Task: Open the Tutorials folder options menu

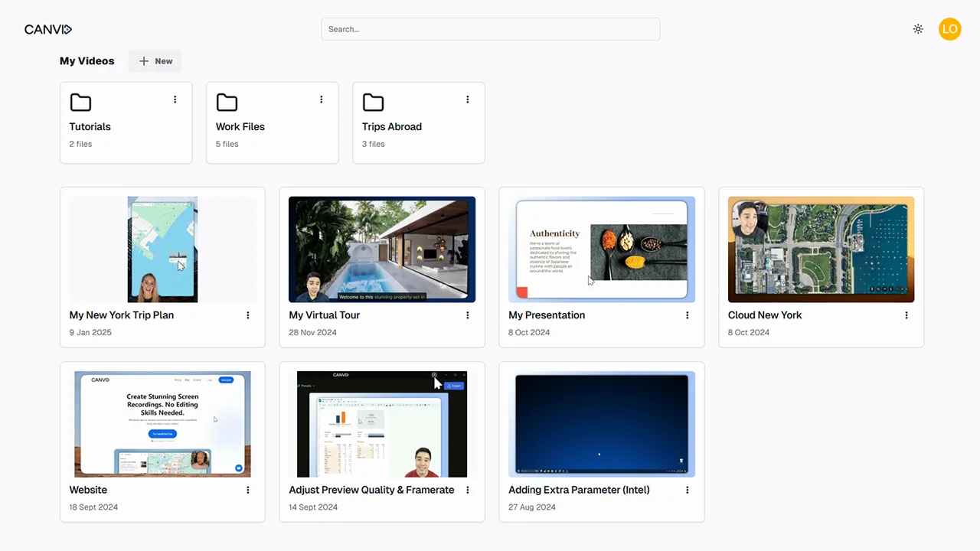Action: pos(175,99)
